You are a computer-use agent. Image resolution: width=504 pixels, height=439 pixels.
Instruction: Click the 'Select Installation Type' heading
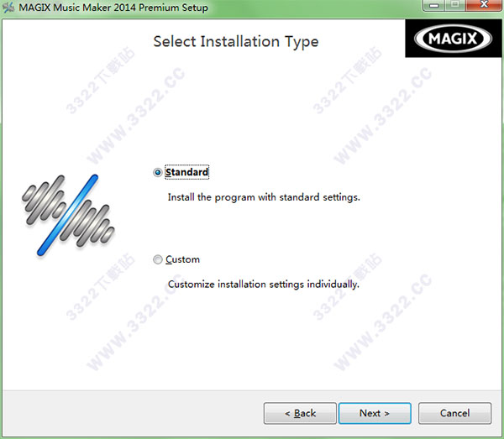[x=236, y=42]
